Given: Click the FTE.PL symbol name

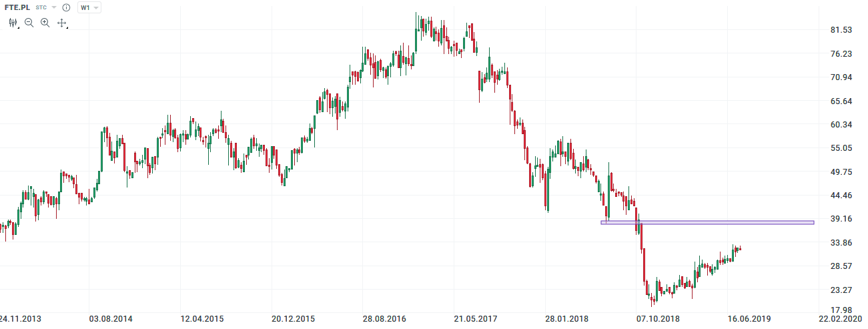Looking at the screenshot, I should 17,7.
